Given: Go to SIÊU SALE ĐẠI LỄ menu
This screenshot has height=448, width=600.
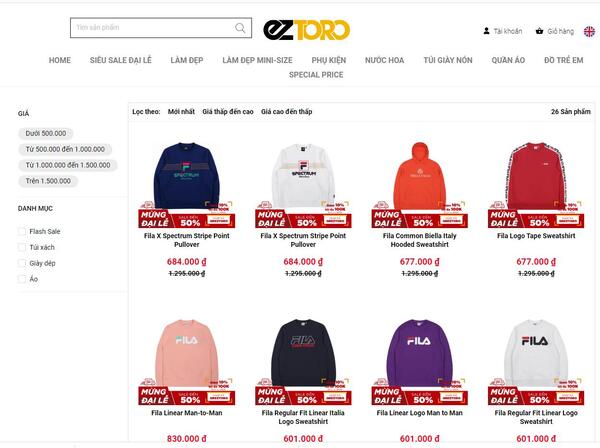Looking at the screenshot, I should coord(121,60).
